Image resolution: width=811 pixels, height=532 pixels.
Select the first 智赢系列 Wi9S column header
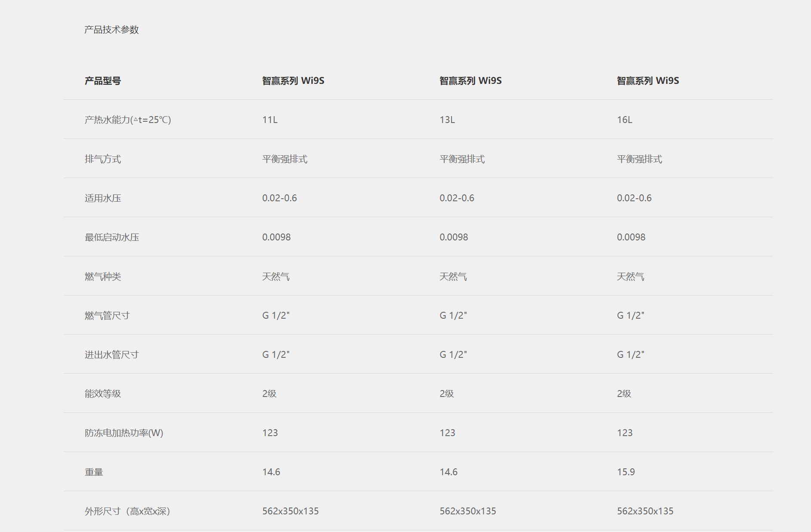(293, 81)
